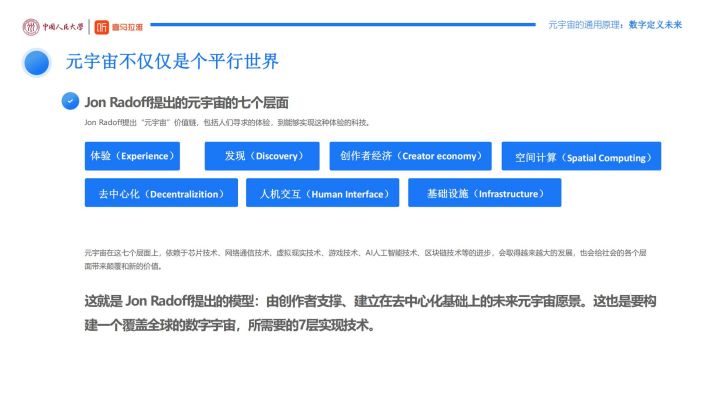Click the orange Ximalaya logo icon
Screen dimensions: 710x399
point(101,27)
